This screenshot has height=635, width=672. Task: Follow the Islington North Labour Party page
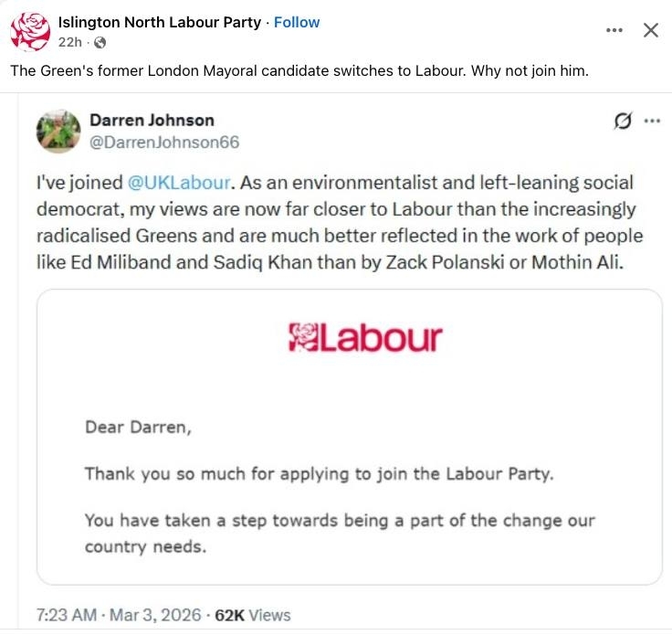[x=298, y=22]
